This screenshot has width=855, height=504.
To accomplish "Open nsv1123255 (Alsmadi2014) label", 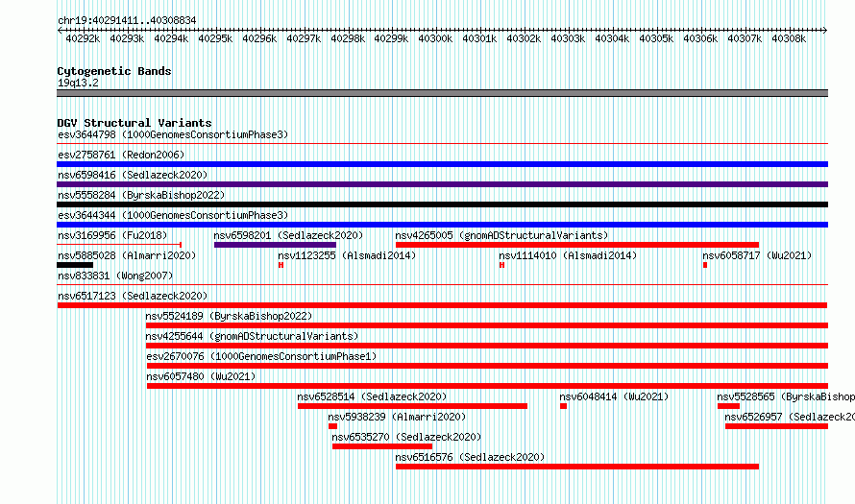I will tap(347, 255).
